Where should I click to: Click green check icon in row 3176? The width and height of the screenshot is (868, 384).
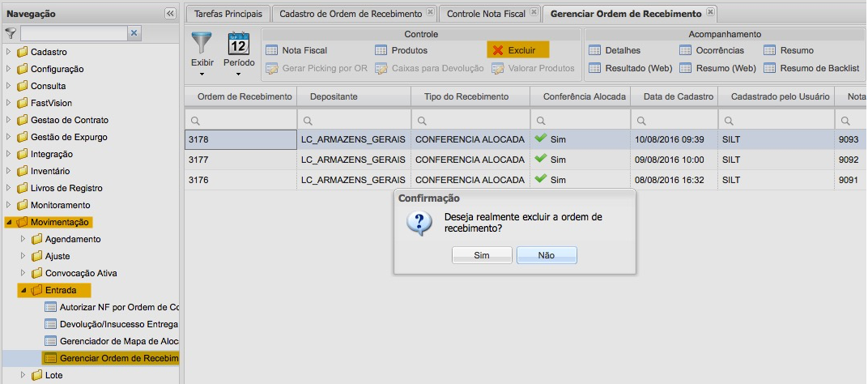point(541,179)
